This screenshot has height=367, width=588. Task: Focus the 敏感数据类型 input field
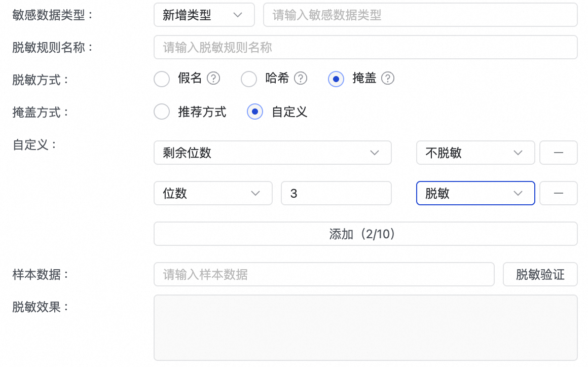point(420,15)
